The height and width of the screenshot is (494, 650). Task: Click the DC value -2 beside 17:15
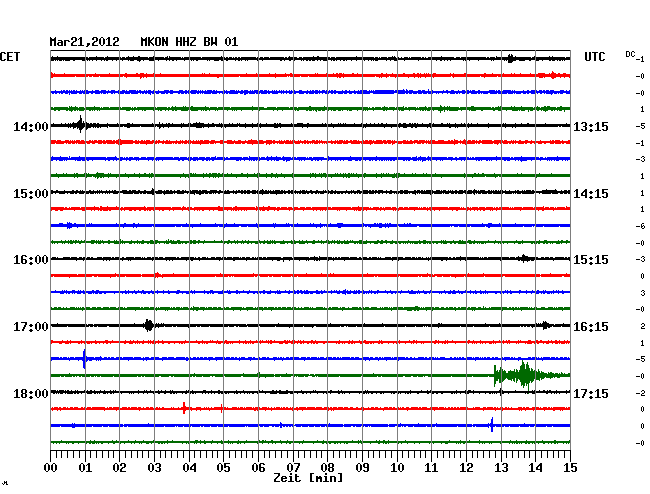pyautogui.click(x=640, y=393)
